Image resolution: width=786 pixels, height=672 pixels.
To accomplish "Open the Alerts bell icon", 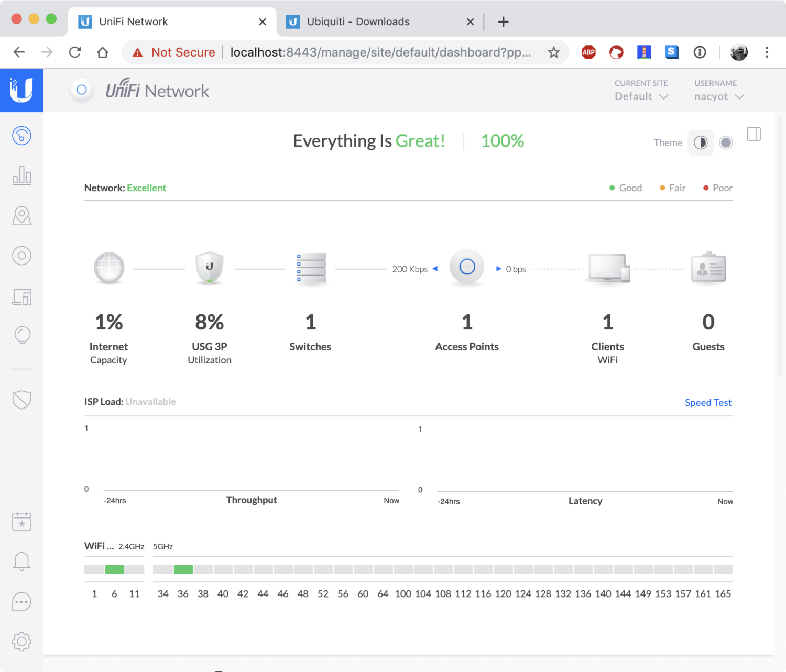I will click(21, 561).
